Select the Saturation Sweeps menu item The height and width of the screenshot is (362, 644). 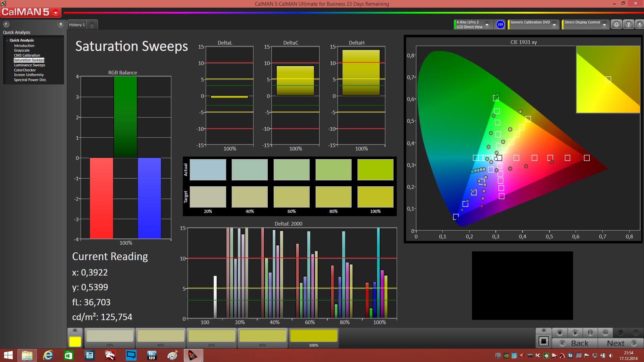(29, 60)
